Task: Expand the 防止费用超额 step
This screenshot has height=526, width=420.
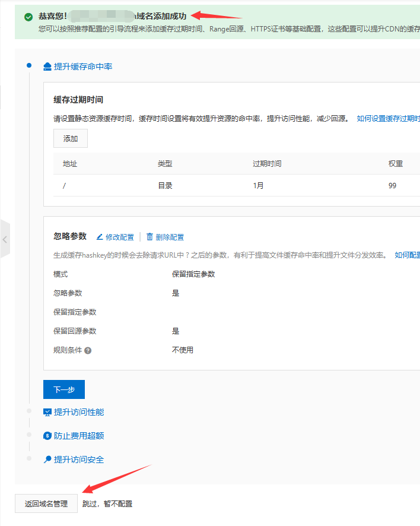Action: pyautogui.click(x=79, y=436)
